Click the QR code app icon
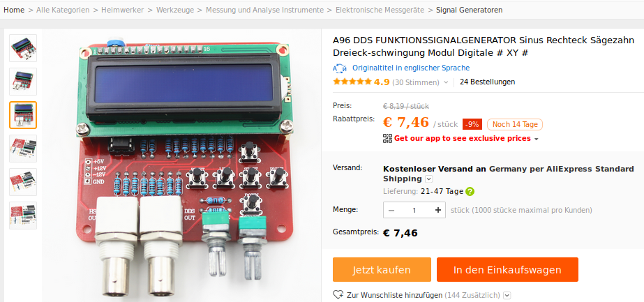This screenshot has height=302, width=644. pyautogui.click(x=387, y=138)
